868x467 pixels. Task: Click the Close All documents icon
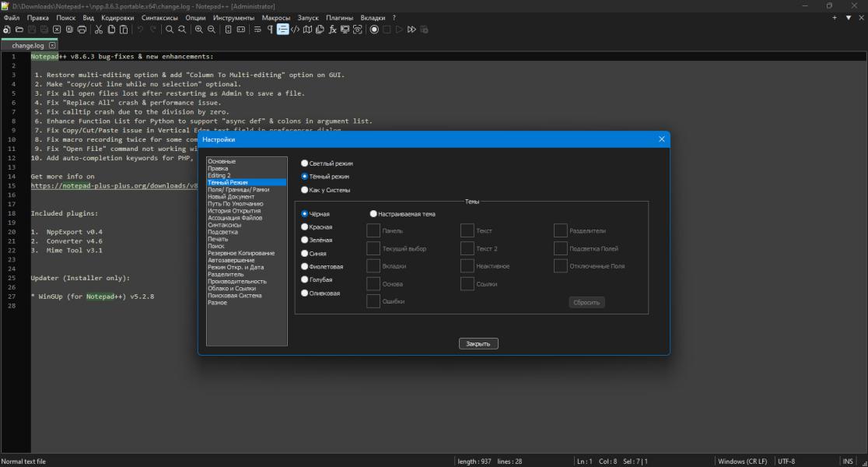[x=69, y=30]
